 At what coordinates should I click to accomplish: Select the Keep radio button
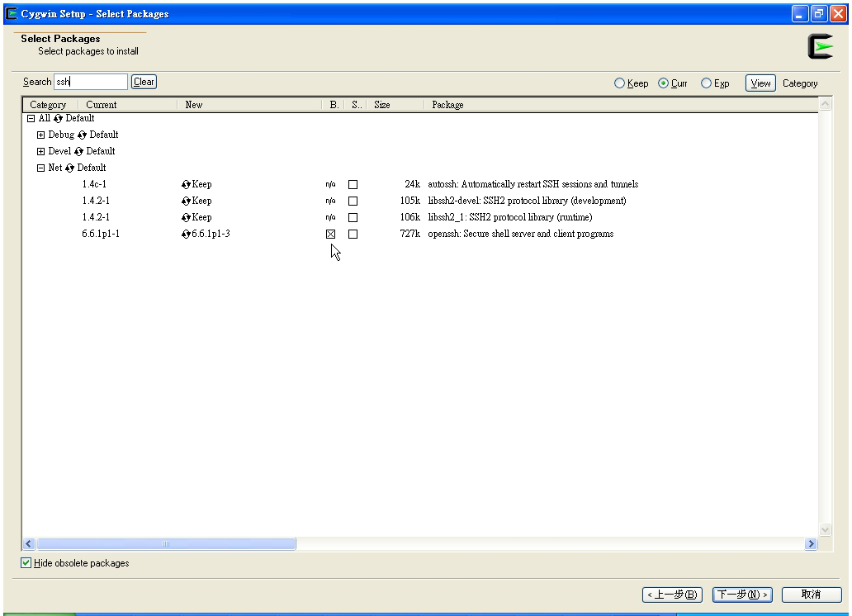(x=619, y=83)
